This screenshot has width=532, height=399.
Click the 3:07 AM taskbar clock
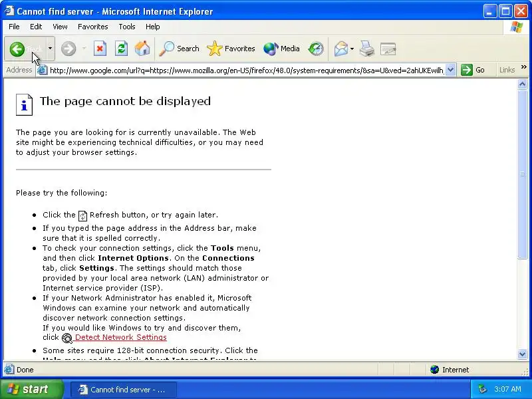tap(507, 389)
